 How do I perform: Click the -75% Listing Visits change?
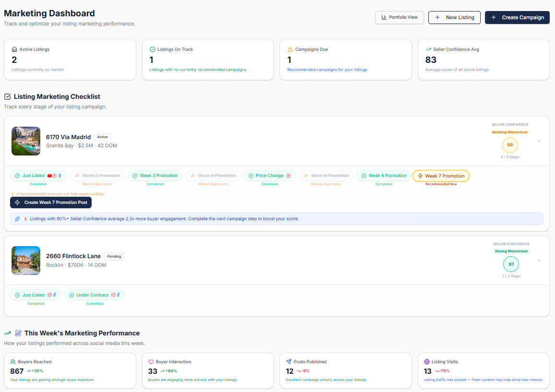click(442, 371)
